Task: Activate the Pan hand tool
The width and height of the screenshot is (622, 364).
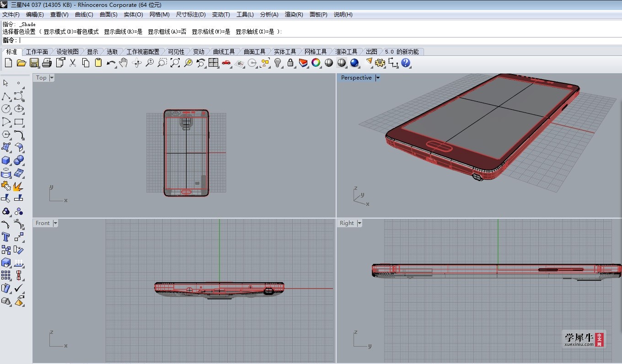Action: tap(123, 63)
